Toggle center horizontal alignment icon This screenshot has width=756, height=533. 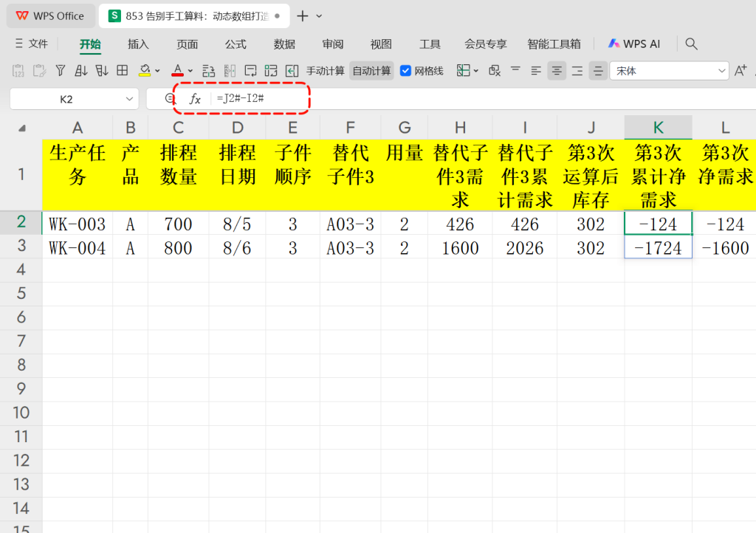point(557,71)
